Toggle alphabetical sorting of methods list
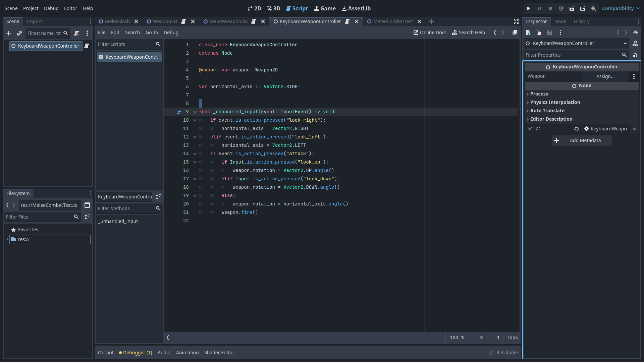 pos(158,197)
